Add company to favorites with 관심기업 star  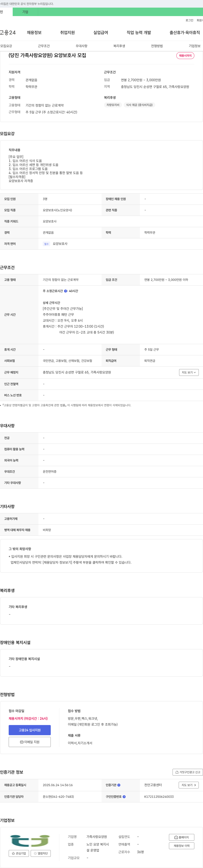[19, 853]
